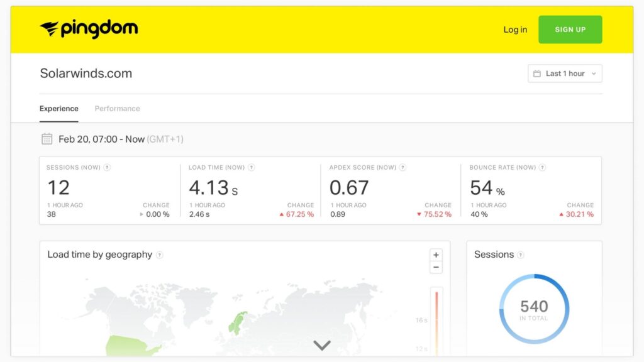The image size is (644, 362).
Task: Zoom in on the map
Action: [436, 255]
